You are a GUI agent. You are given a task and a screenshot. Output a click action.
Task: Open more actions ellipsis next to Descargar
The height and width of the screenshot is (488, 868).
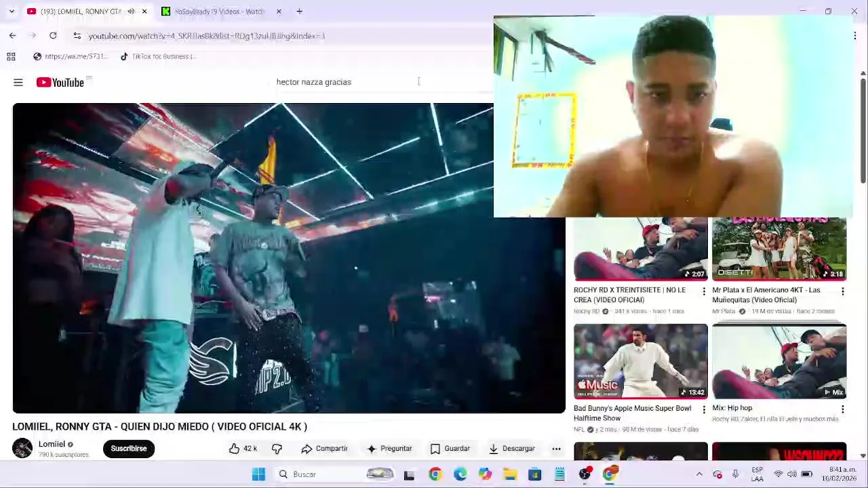coord(556,449)
